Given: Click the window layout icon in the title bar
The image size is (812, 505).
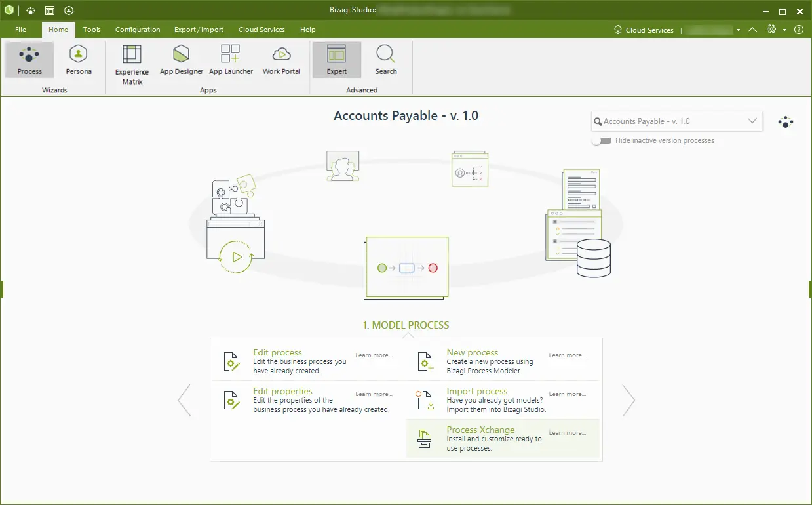Looking at the screenshot, I should (50, 11).
